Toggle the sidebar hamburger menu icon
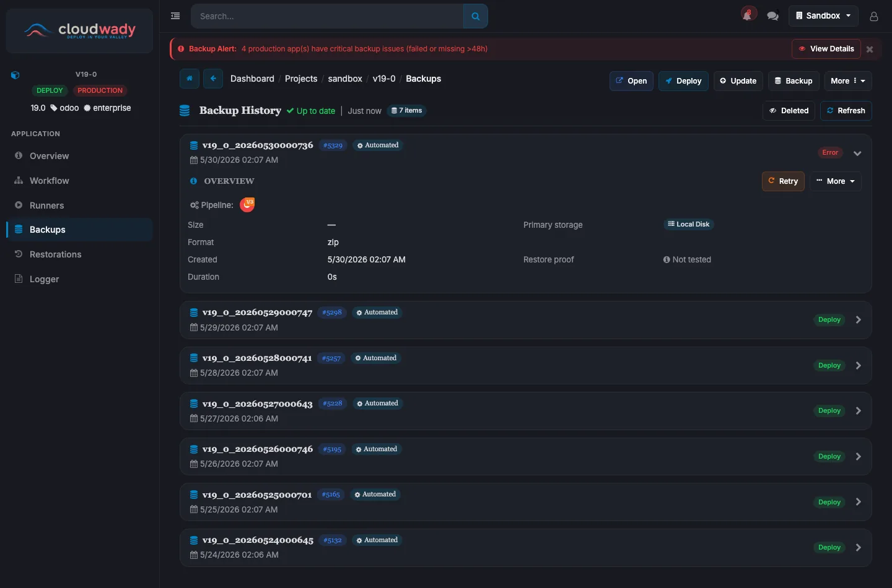The width and height of the screenshot is (892, 588). coord(175,16)
